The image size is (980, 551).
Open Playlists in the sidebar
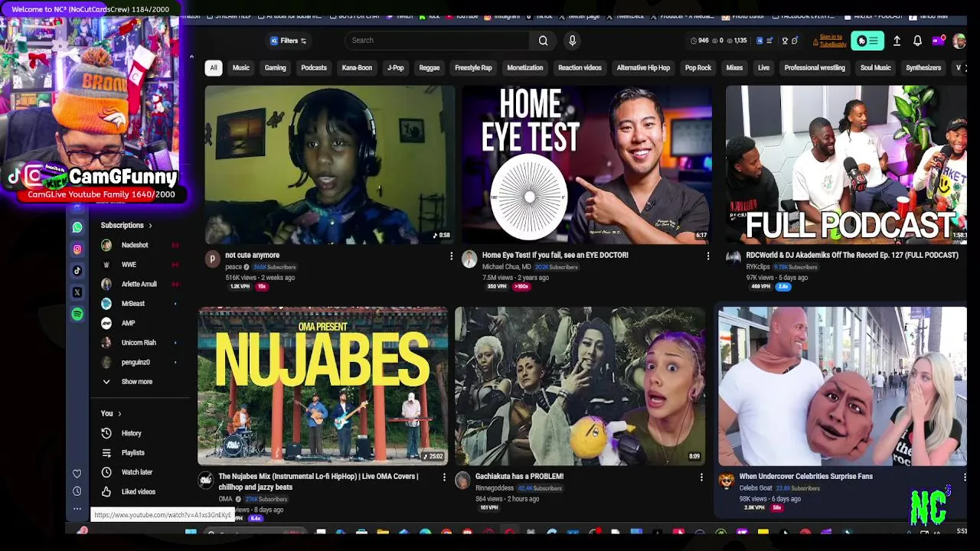point(132,452)
